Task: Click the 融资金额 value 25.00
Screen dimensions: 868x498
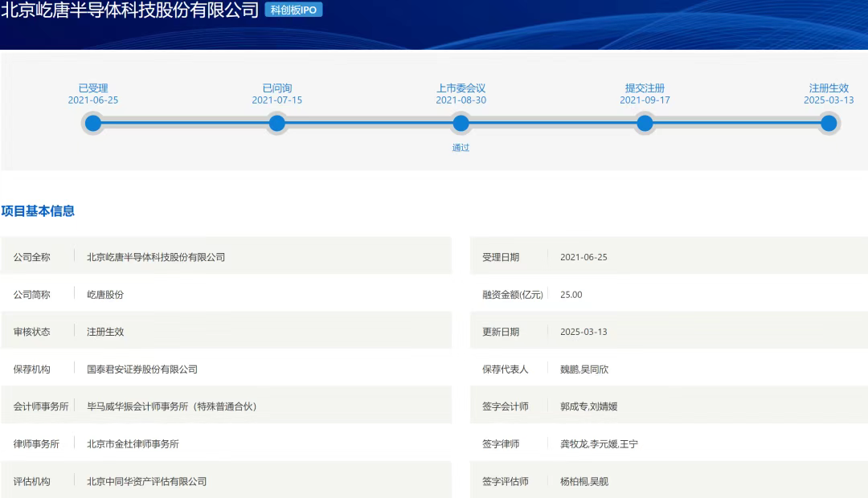Action: tap(571, 295)
